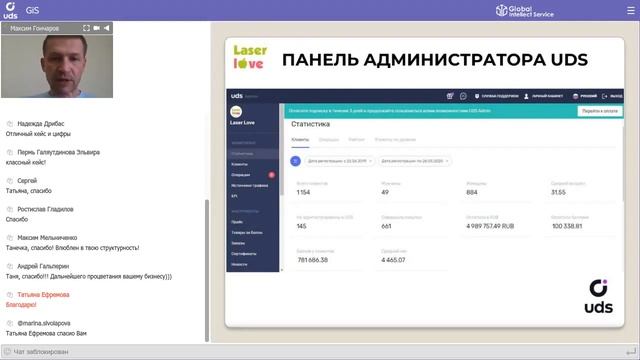Select Сертификаты in the UDS sidebar

pos(244,254)
